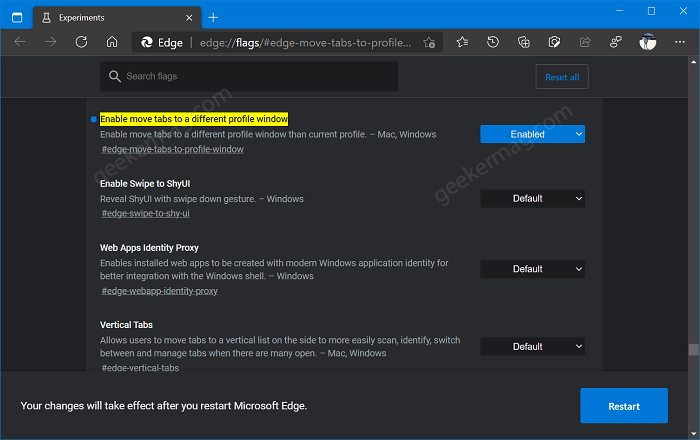
Task: Open the profile avatar menu
Action: 647,42
